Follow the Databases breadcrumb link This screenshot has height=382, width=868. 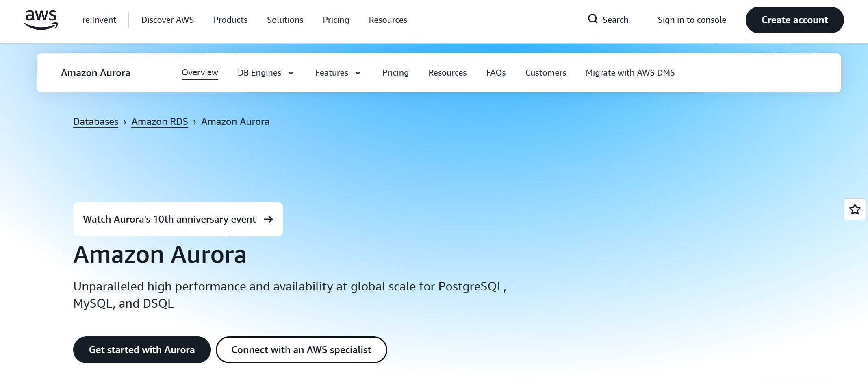(x=95, y=122)
